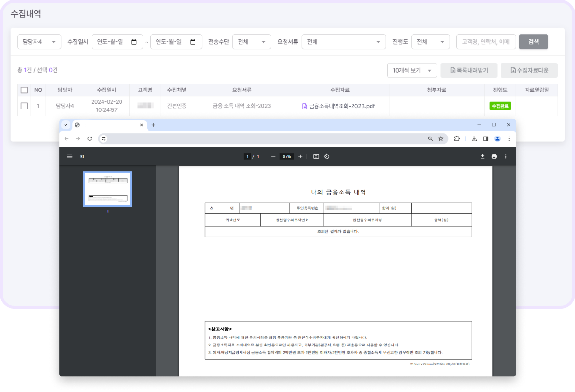Viewport: 575px width, 392px height.
Task: Click the 검색 search button
Action: click(x=533, y=42)
